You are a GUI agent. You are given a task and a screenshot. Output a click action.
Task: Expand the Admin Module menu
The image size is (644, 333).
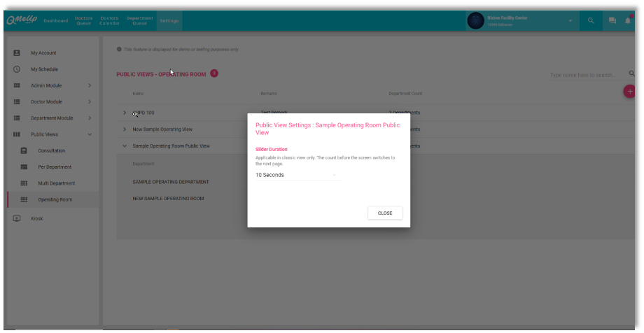coord(89,85)
